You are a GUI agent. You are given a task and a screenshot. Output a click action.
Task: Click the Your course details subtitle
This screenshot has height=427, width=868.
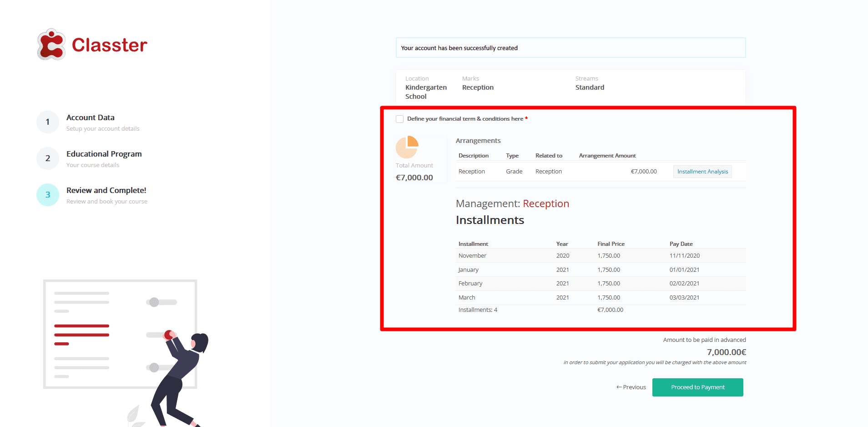coord(93,165)
